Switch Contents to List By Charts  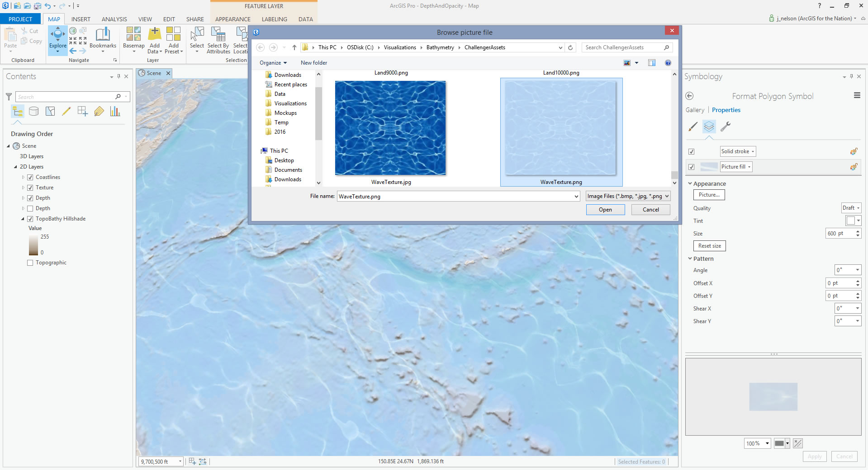(x=115, y=111)
